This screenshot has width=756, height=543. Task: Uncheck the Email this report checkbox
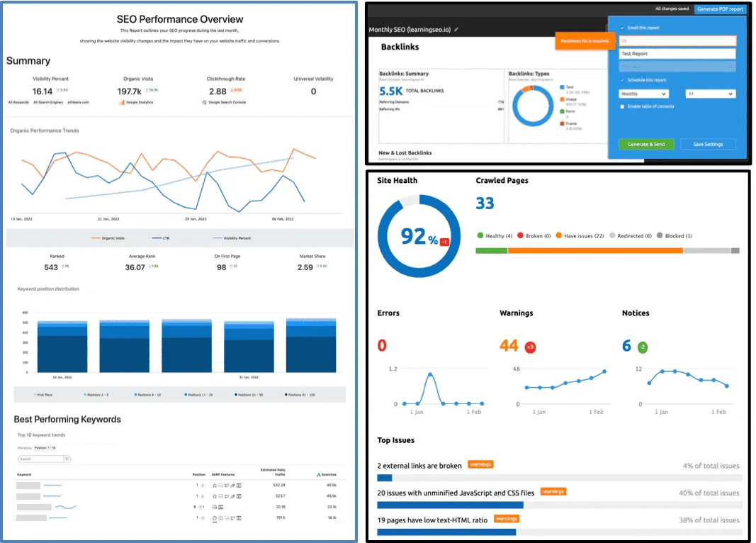point(622,28)
